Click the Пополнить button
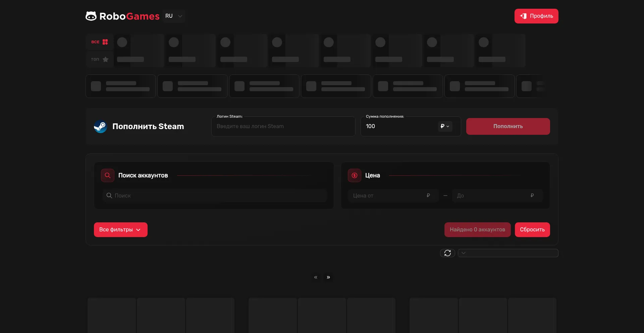Image resolution: width=644 pixels, height=333 pixels. pyautogui.click(x=508, y=126)
